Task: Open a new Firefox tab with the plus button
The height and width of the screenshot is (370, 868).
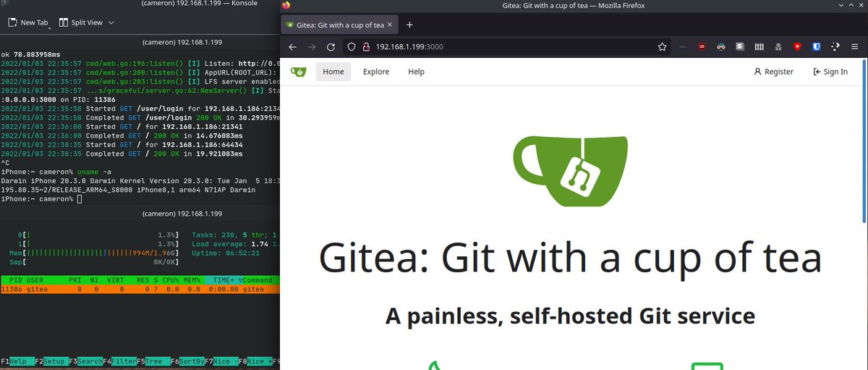Action: point(409,25)
